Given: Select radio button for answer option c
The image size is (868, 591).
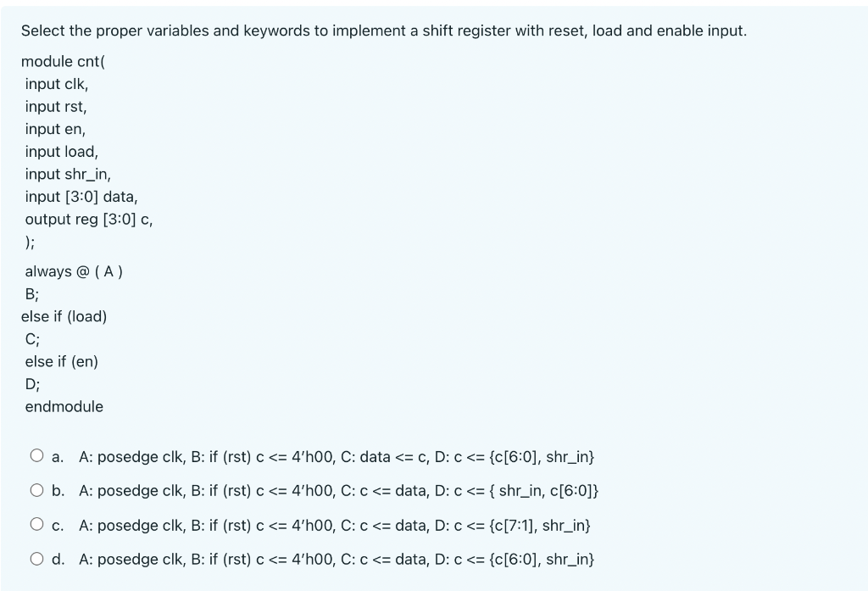Looking at the screenshot, I should [x=36, y=525].
